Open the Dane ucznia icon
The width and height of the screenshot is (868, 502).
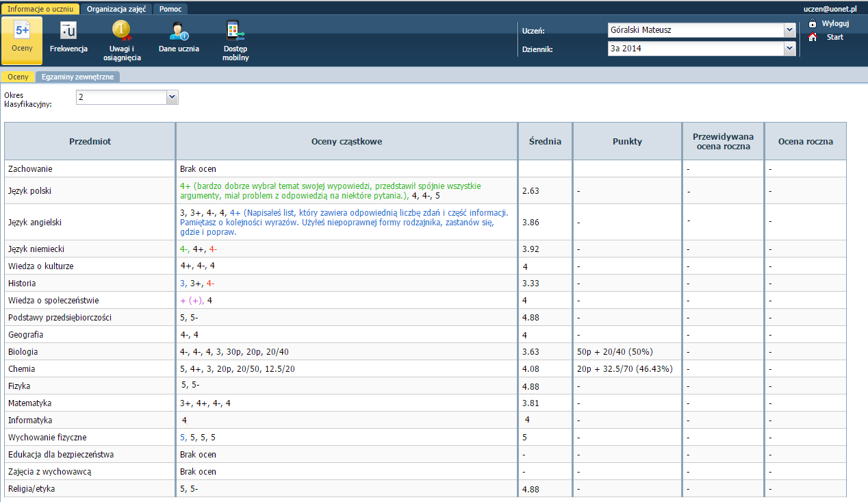(179, 31)
